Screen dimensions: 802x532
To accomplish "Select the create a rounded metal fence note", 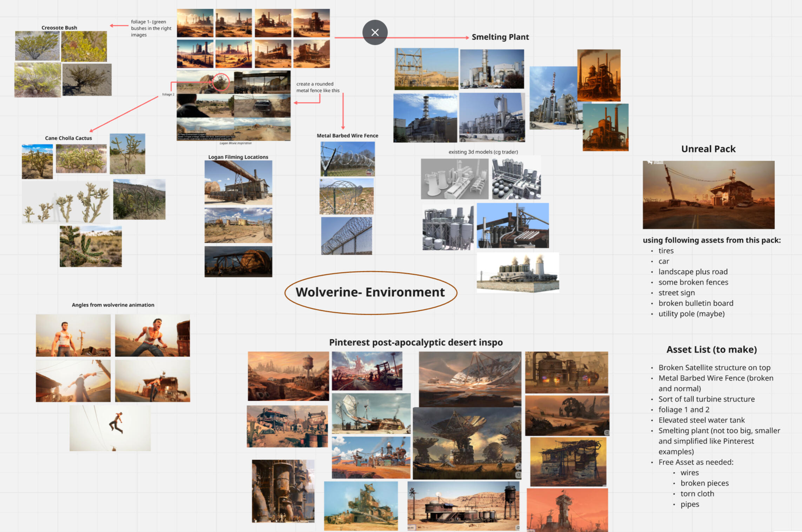I will click(x=318, y=87).
